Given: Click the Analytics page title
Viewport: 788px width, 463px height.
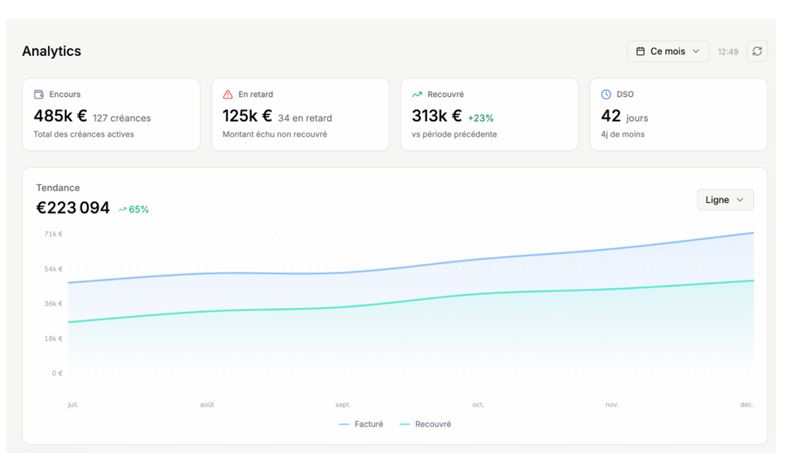Looking at the screenshot, I should 51,51.
